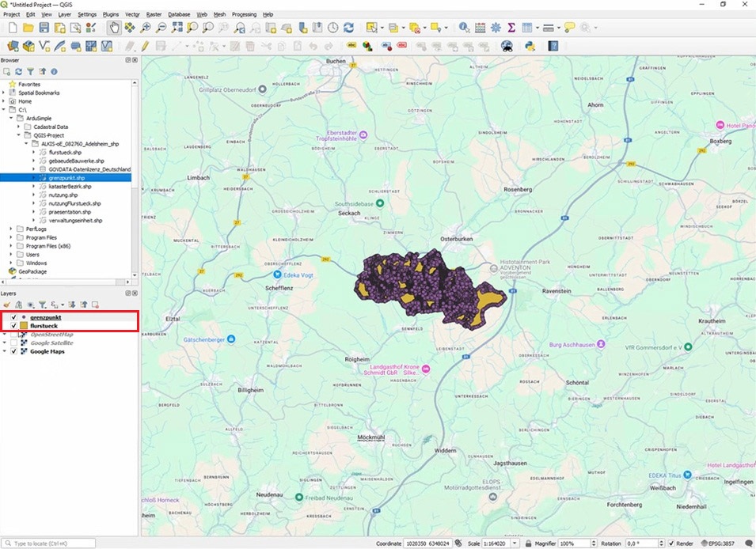The image size is (756, 549).
Task: Click the Python Console icon
Action: pos(530,46)
